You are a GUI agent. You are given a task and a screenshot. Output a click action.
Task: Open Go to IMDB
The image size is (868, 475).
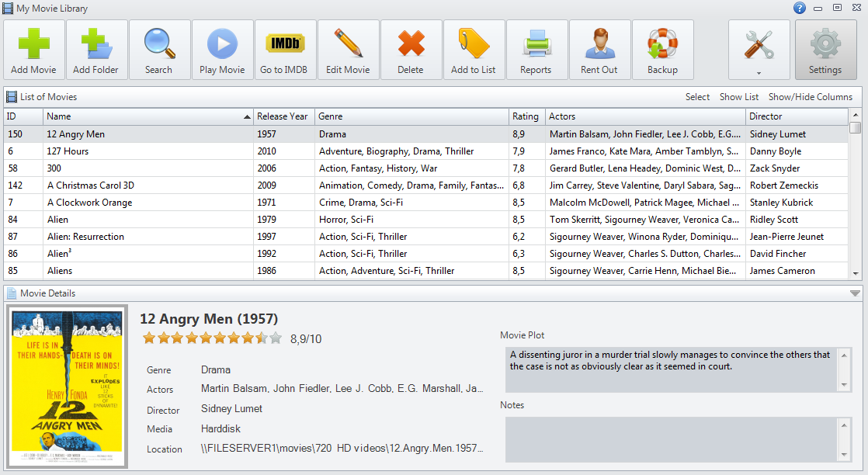click(285, 50)
